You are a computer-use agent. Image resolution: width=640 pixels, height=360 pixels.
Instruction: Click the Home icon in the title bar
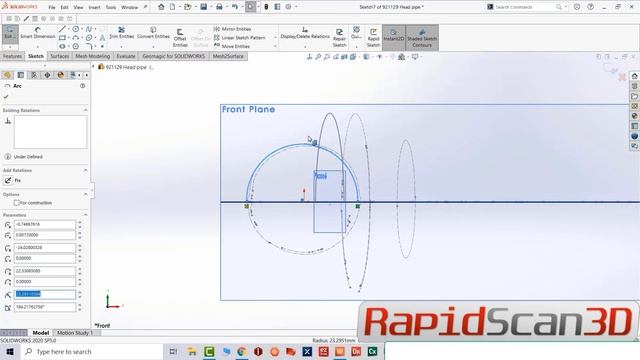click(161, 7)
